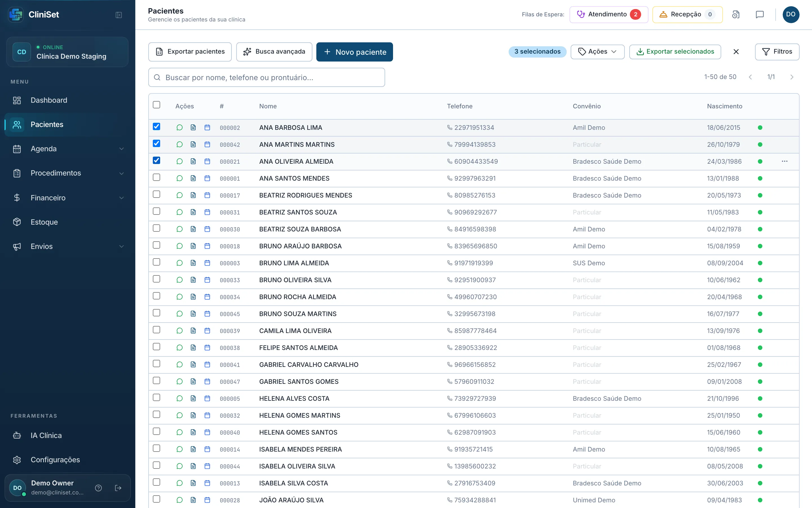Open record document for CAMILA LIMA OLIVEIRA

click(x=193, y=331)
